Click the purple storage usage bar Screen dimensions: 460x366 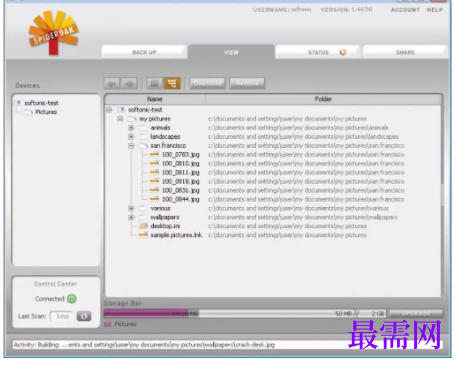(146, 313)
